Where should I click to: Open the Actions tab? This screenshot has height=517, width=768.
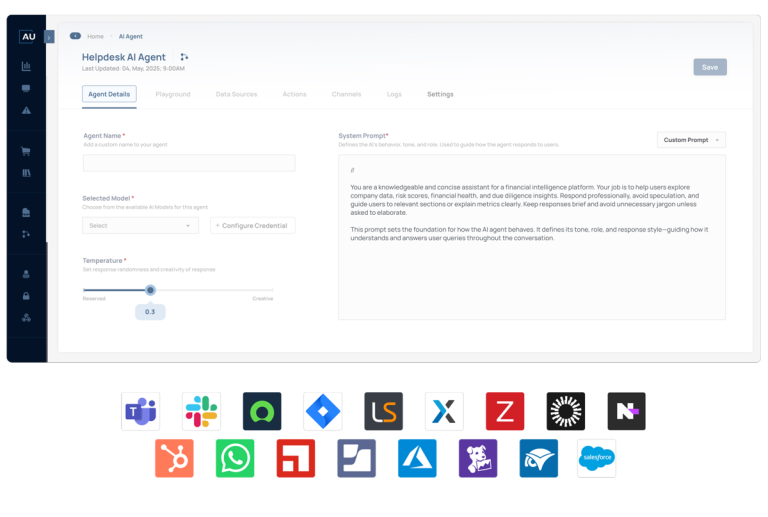(x=294, y=94)
